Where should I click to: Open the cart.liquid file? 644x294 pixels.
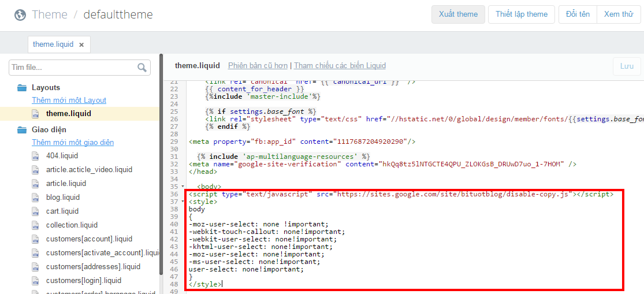point(62,211)
